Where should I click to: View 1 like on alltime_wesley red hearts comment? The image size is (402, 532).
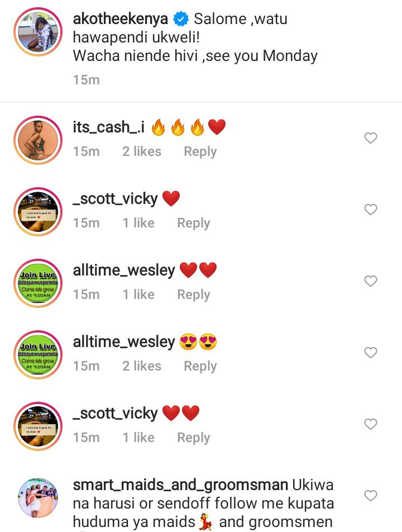tap(138, 295)
